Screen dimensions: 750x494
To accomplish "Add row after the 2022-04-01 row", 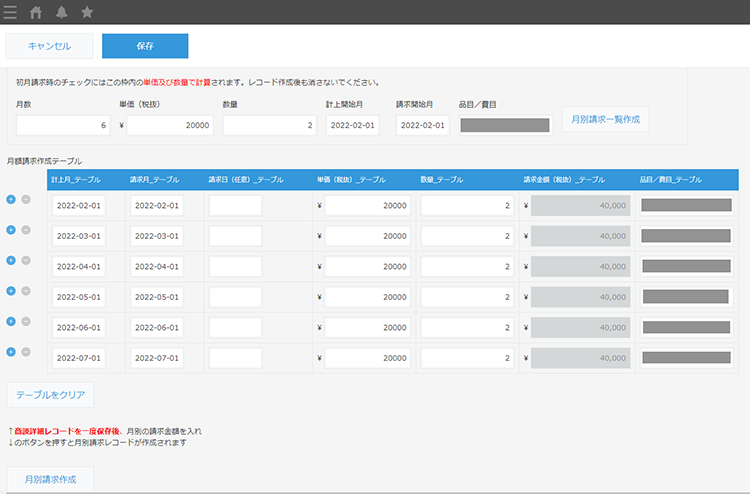I will click(x=11, y=260).
